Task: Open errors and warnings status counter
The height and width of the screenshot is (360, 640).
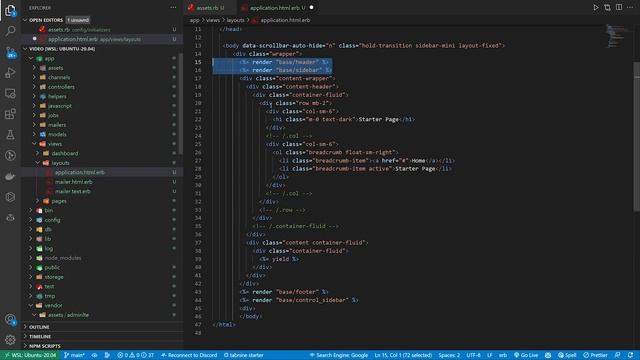Action: [136, 355]
